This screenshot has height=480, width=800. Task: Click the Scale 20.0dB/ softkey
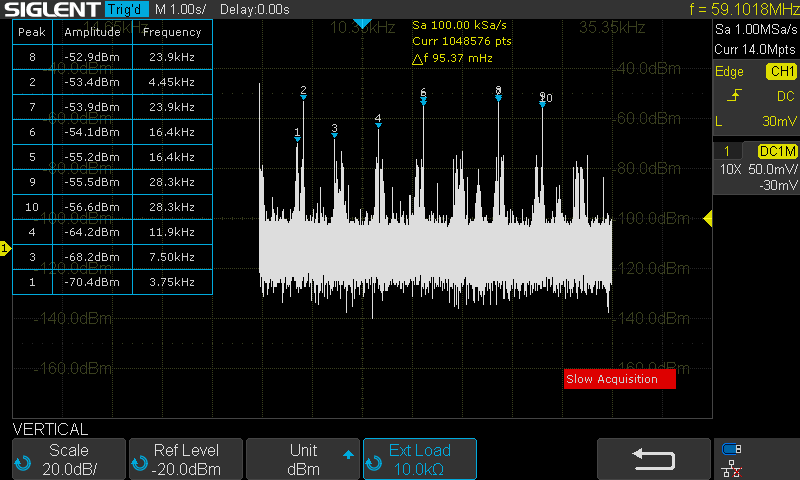69,459
